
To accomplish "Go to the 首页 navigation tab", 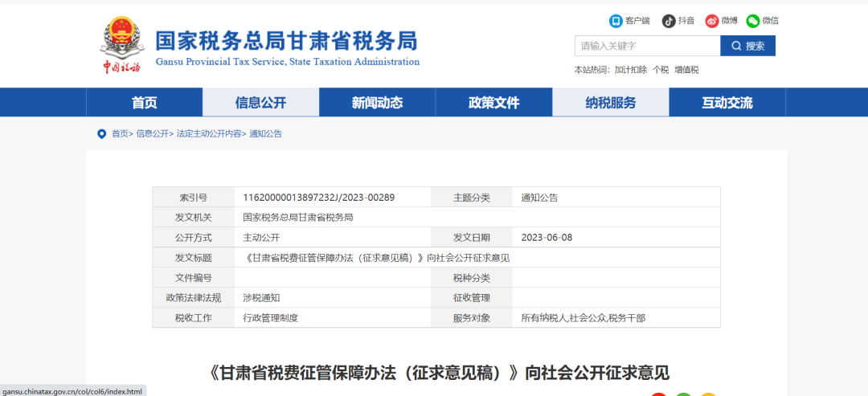I will [145, 102].
